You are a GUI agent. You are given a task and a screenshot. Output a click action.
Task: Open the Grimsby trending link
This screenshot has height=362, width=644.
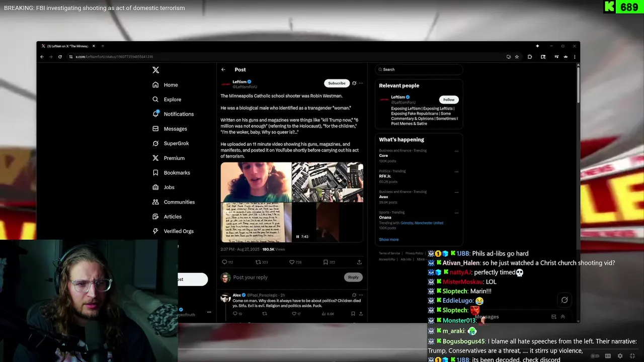click(x=407, y=223)
